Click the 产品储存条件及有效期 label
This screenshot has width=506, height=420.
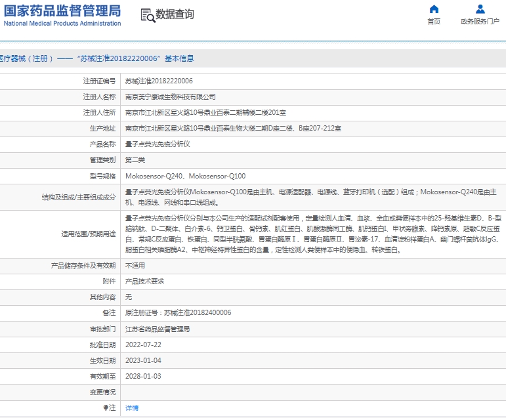click(83, 266)
